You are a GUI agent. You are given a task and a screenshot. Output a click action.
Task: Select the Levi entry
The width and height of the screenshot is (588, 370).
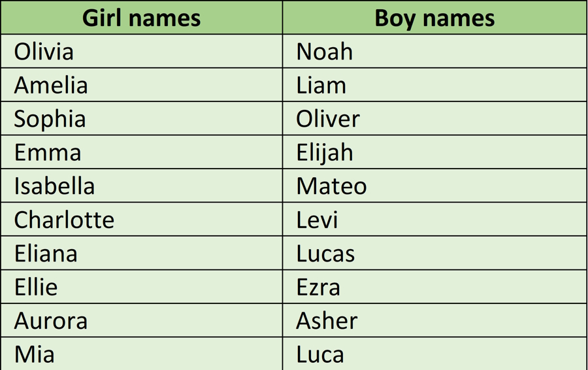pos(317,220)
